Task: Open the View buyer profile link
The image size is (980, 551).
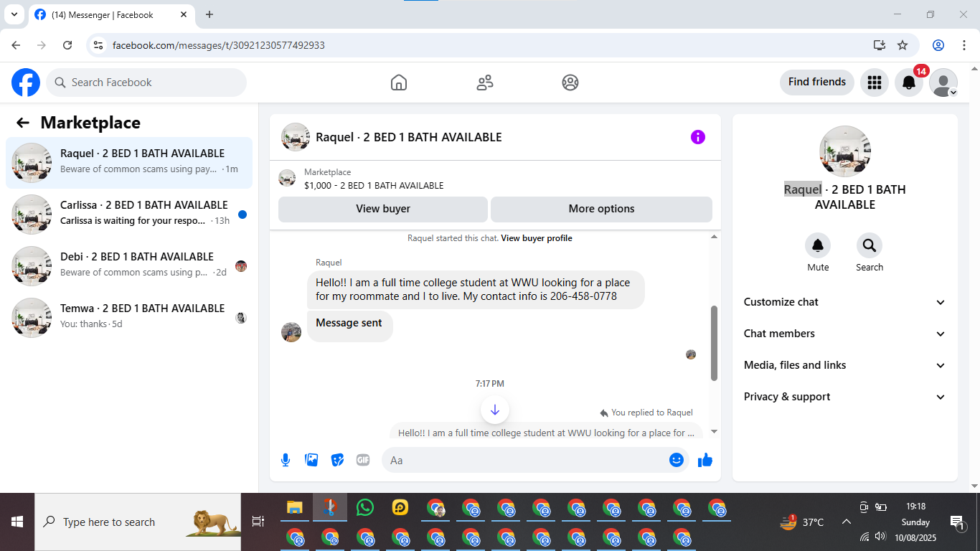Action: pyautogui.click(x=537, y=238)
